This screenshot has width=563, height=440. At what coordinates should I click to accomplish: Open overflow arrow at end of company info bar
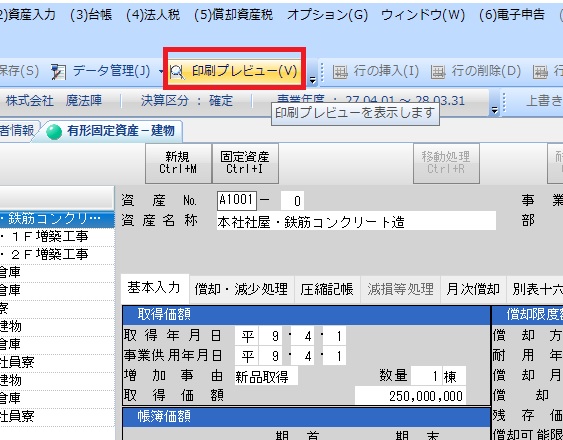click(x=494, y=110)
